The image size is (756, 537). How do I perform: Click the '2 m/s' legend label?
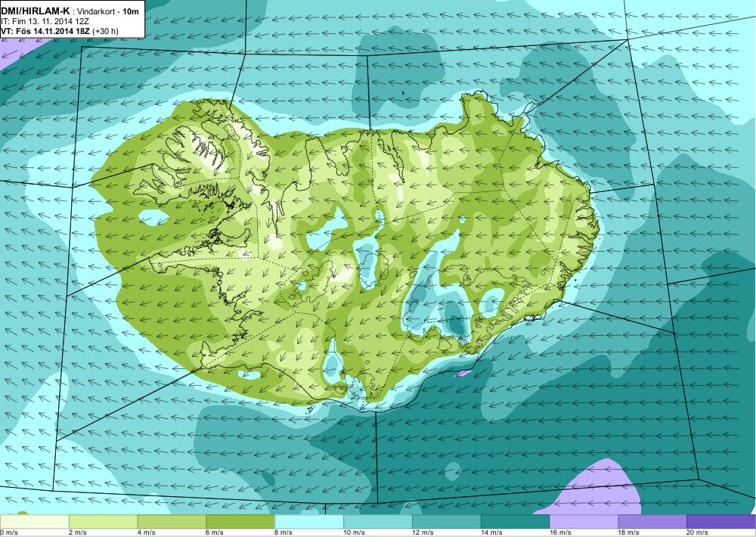tap(78, 532)
